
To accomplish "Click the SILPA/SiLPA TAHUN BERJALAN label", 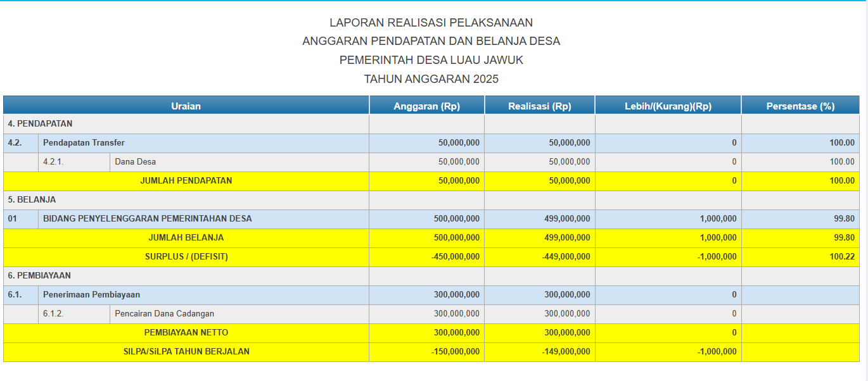I will coord(186,352).
